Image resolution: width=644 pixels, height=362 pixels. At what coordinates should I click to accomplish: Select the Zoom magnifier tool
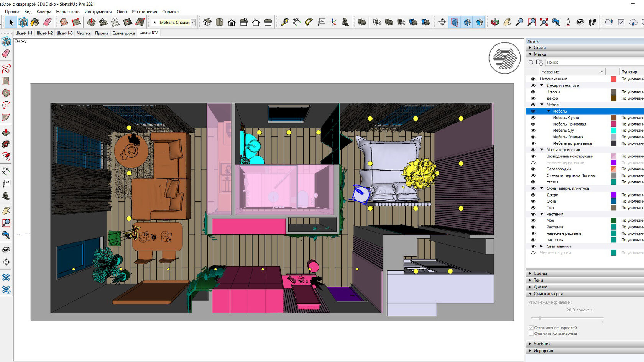pos(519,22)
